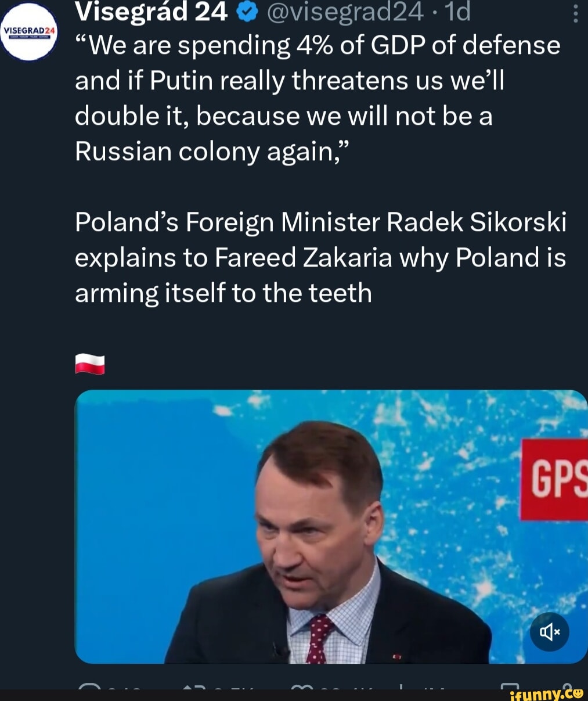588x701 pixels.
Task: Click the share icon
Action: [x=567, y=686]
